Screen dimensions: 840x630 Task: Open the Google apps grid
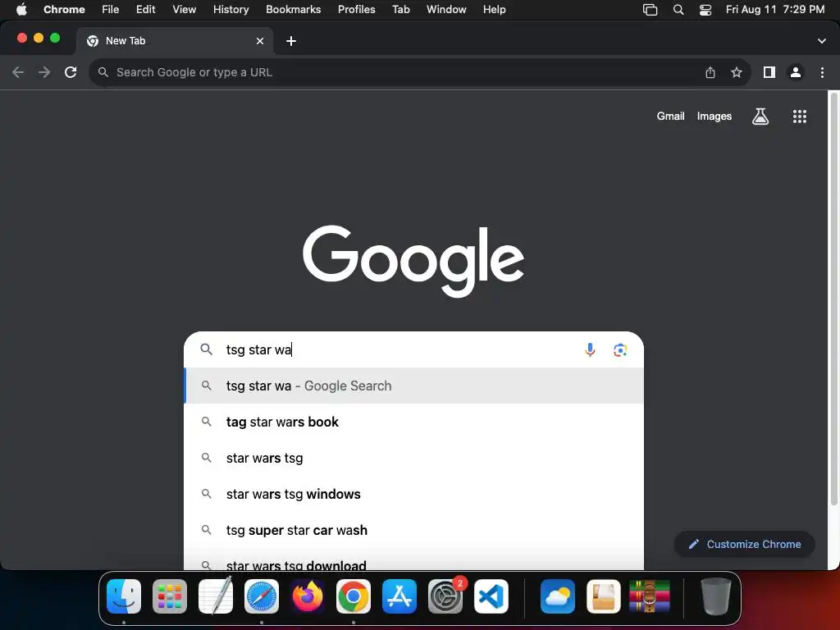point(799,116)
